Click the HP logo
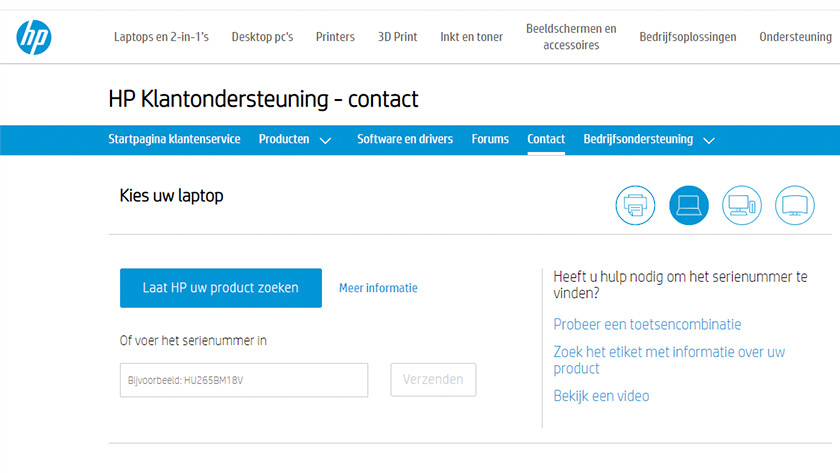This screenshot has height=473, width=840. [33, 37]
